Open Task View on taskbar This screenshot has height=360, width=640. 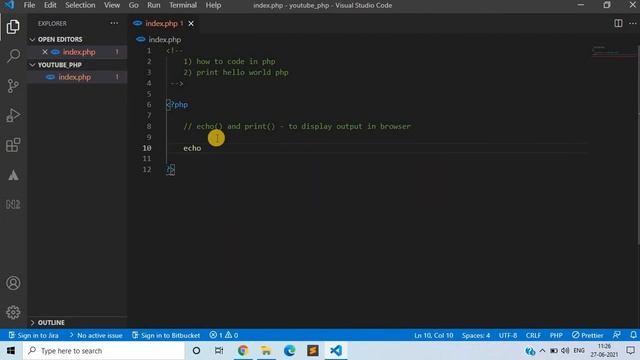click(219, 351)
